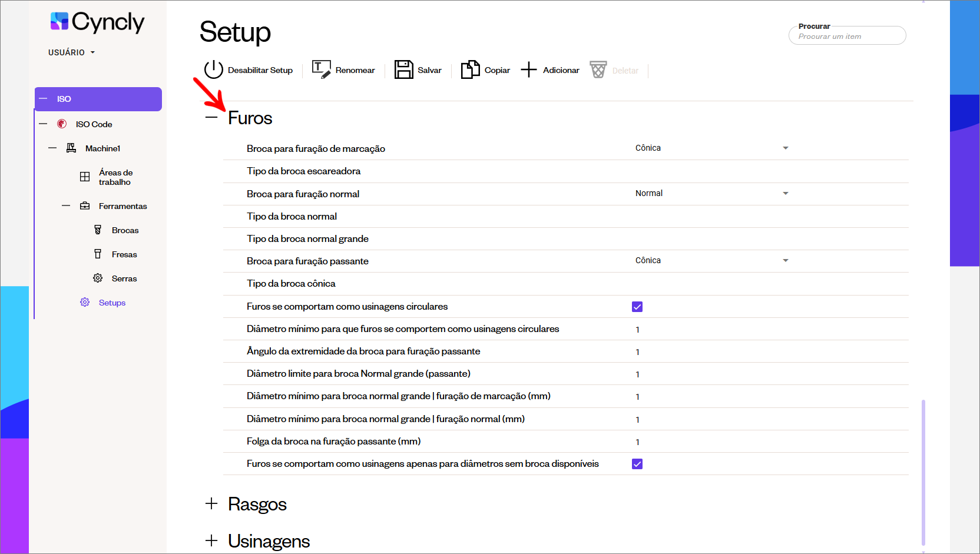Click the Procurar search field
The image size is (980, 554).
click(x=847, y=35)
